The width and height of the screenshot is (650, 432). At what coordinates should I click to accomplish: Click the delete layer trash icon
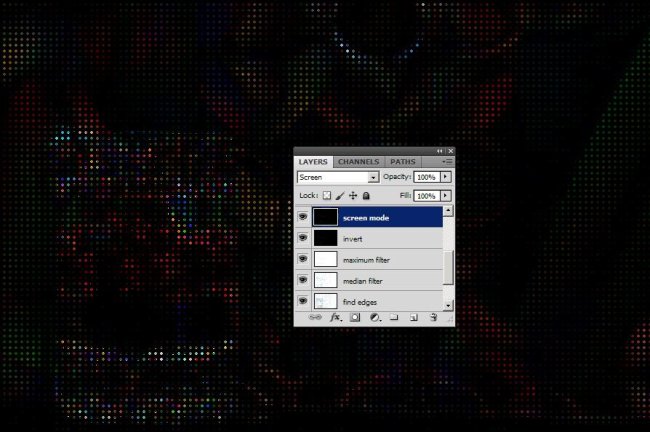point(433,318)
